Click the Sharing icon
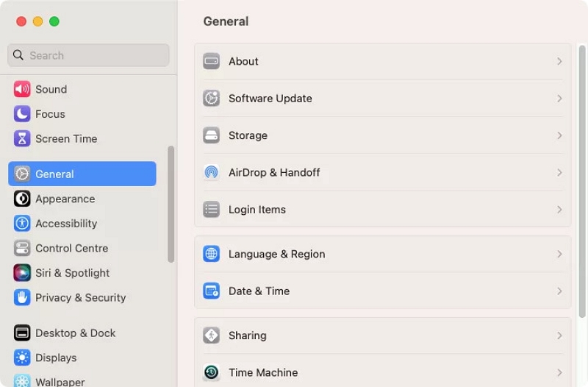This screenshot has height=387, width=588. [x=212, y=335]
